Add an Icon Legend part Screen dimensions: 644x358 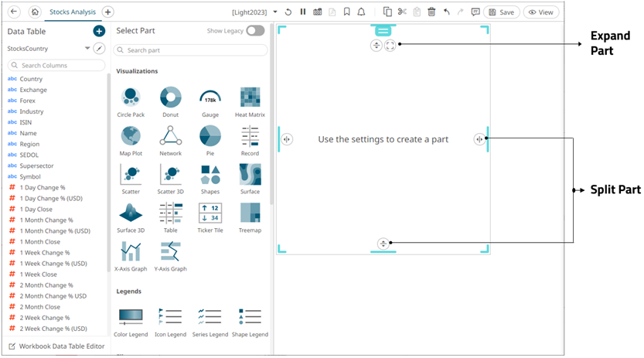170,322
